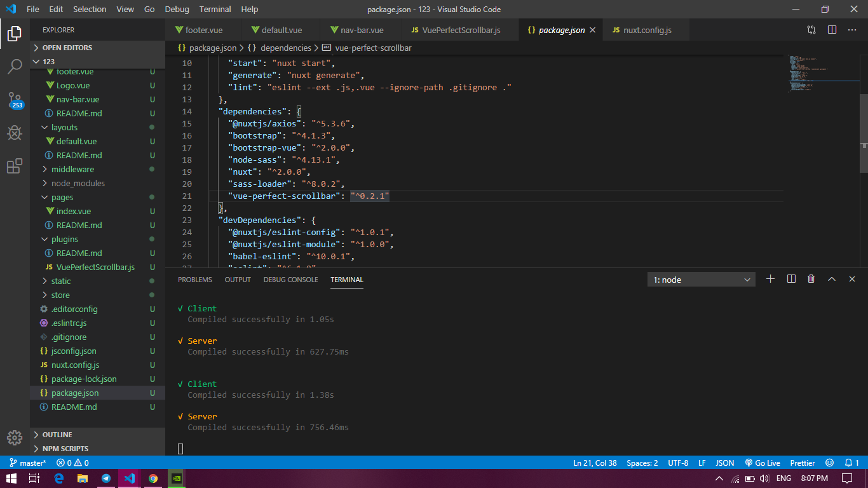This screenshot has width=868, height=488.
Task: Maximize the panel with up chevron
Action: 831,279
